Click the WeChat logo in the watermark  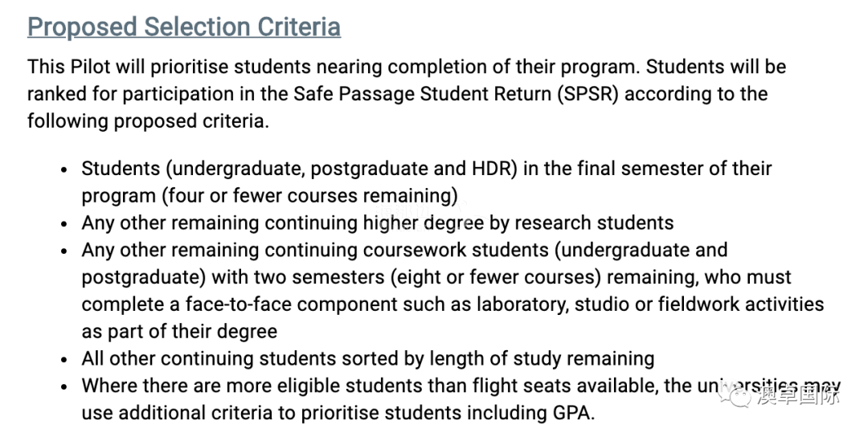tap(734, 395)
